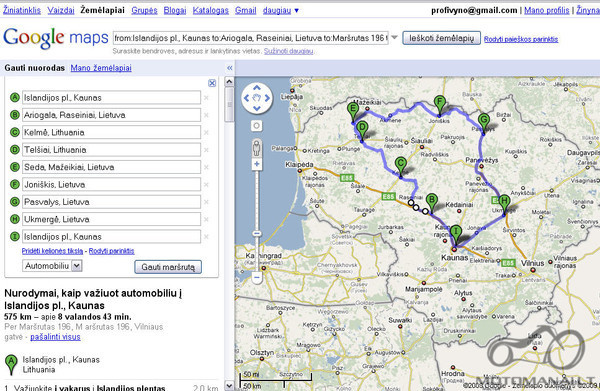Pan map right using the navigation arrow

click(267, 98)
